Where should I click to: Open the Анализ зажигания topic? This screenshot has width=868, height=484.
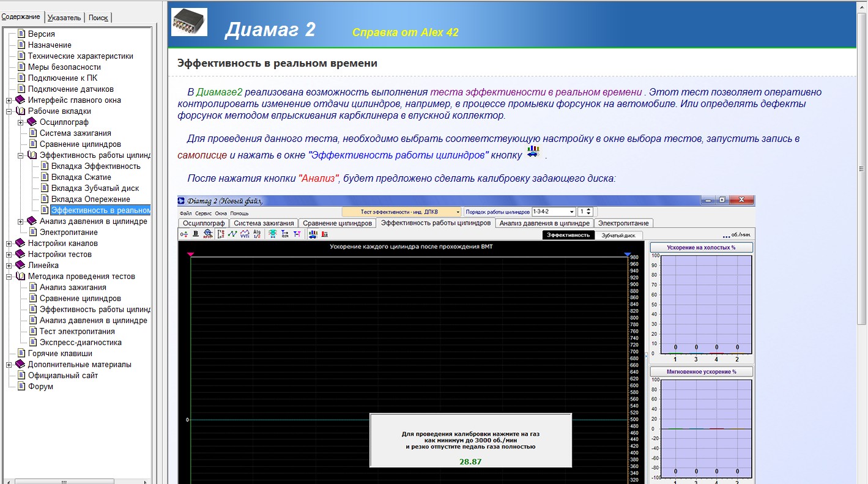(73, 288)
